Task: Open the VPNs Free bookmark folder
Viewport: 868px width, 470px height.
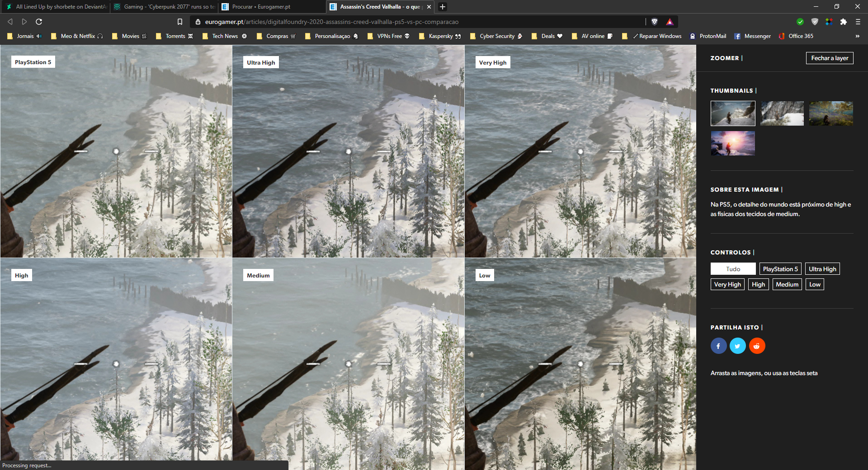Action: click(x=388, y=36)
